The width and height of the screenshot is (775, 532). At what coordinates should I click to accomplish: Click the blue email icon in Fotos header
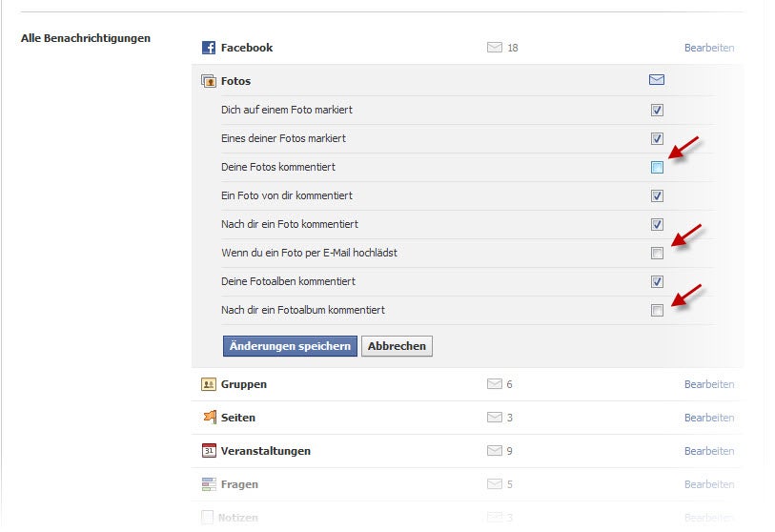[x=657, y=79]
